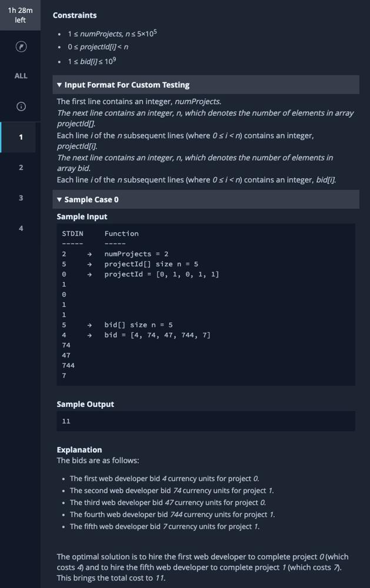The width and height of the screenshot is (370, 588).
Task: Click the Explanation heading
Action: 79,450
